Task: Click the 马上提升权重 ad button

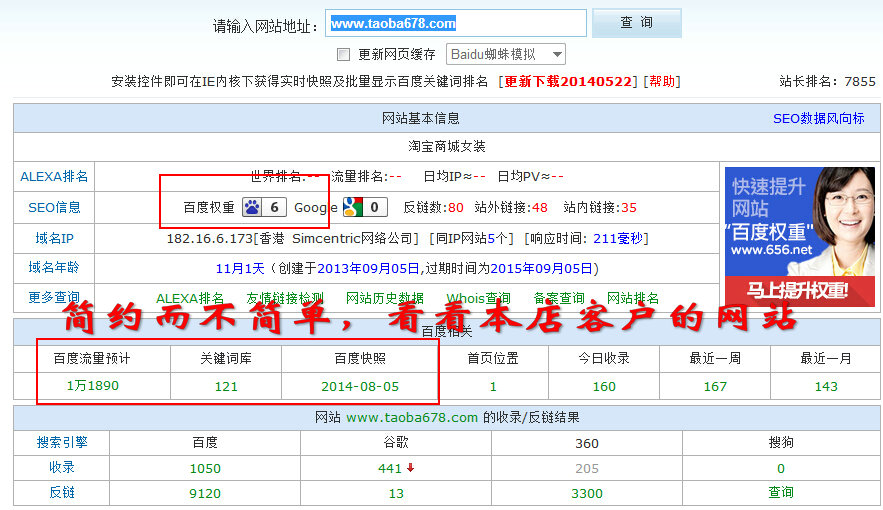Action: click(x=800, y=291)
